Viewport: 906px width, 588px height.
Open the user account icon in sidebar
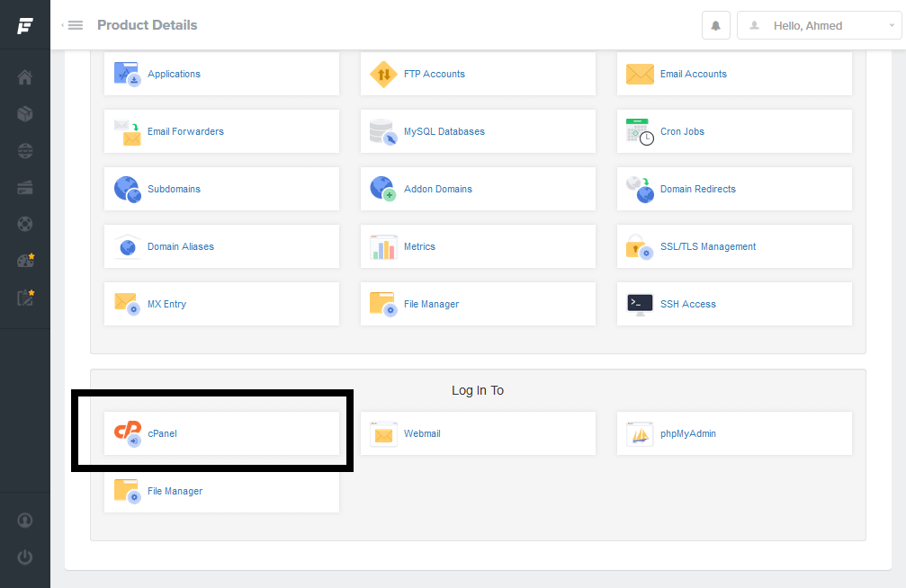(x=25, y=521)
